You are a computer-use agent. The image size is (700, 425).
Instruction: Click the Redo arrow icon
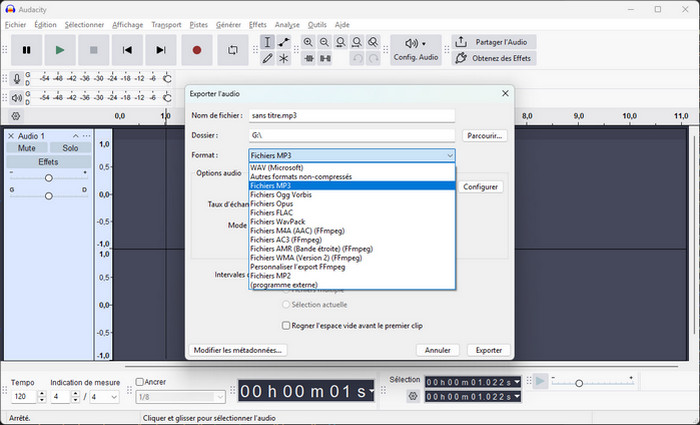pyautogui.click(x=373, y=58)
